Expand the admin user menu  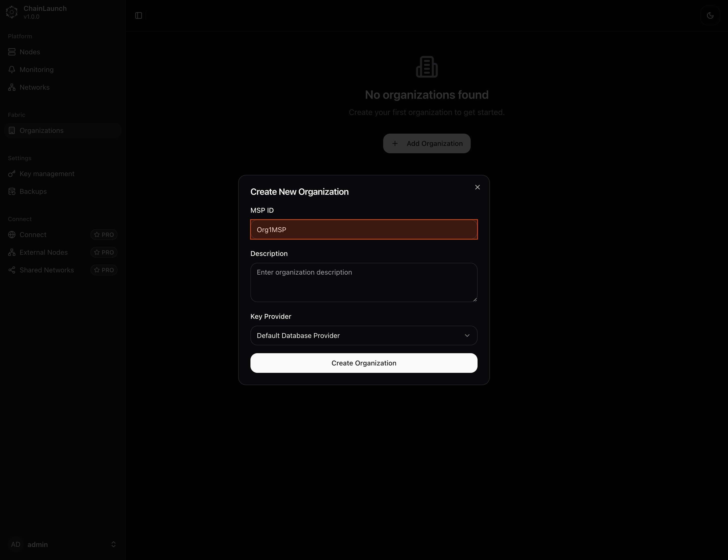click(113, 544)
